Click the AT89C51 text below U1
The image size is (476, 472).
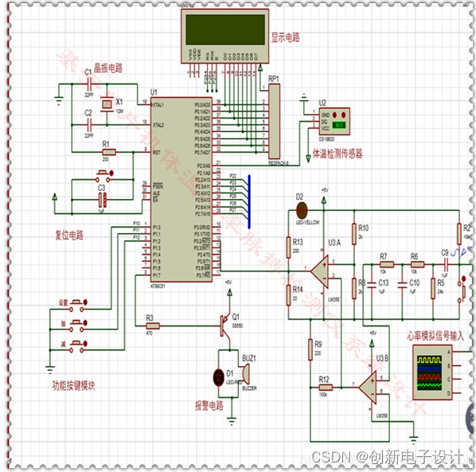click(158, 287)
